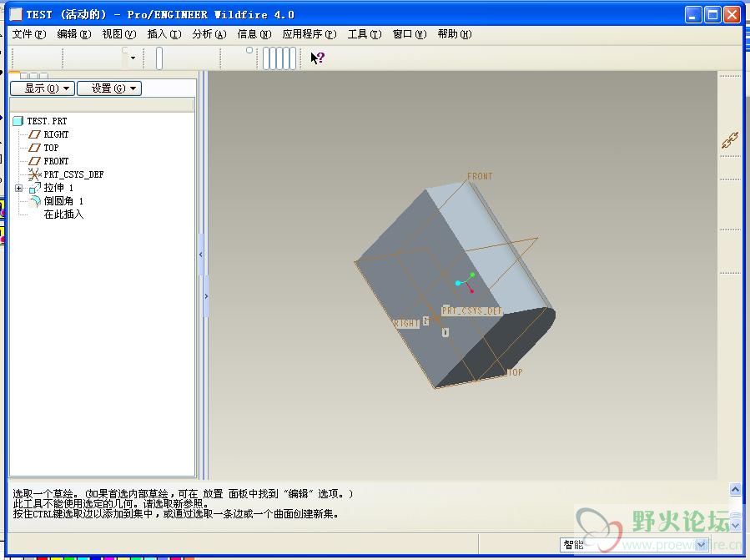The height and width of the screenshot is (560, 750).
Task: Open the 显示(O) dropdown button
Action: 43,88
